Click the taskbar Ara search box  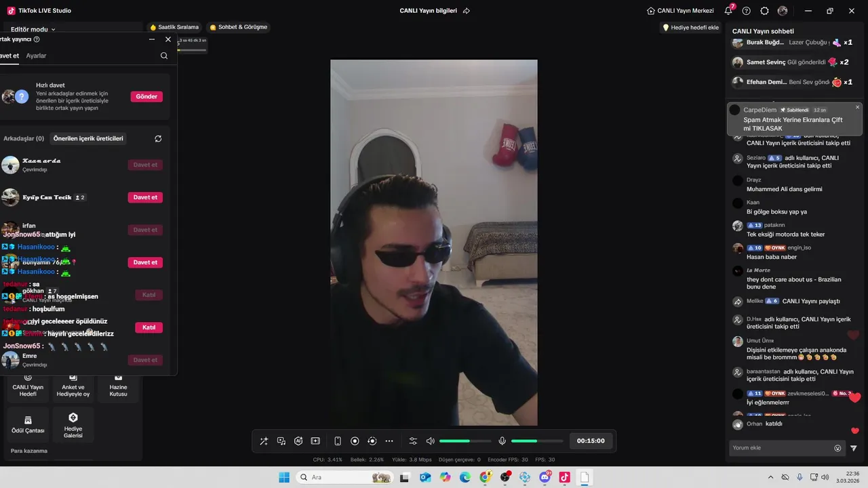tap(345, 477)
